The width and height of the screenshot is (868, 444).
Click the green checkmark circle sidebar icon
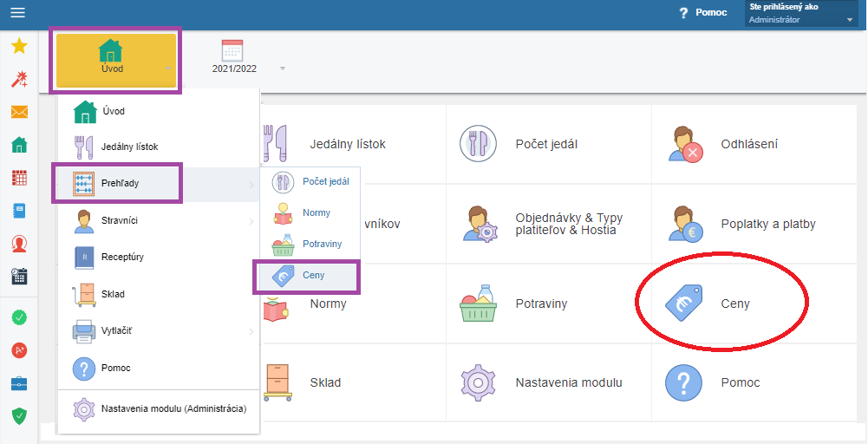pos(19,317)
